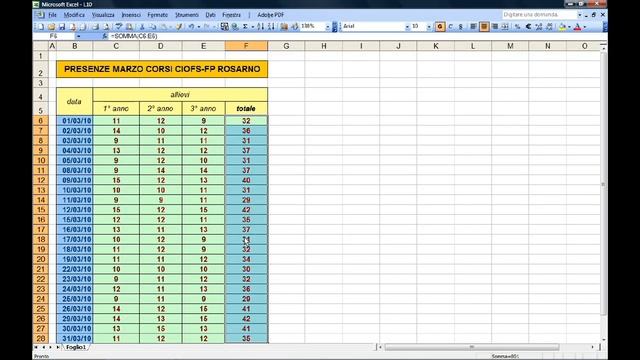
Task: Undo last action from toolbar
Action: (191, 27)
